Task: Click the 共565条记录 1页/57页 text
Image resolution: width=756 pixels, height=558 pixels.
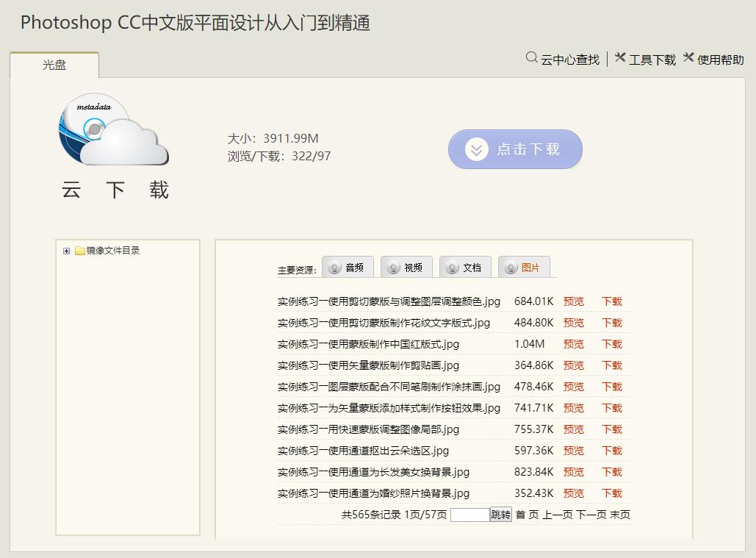Action: [x=395, y=515]
